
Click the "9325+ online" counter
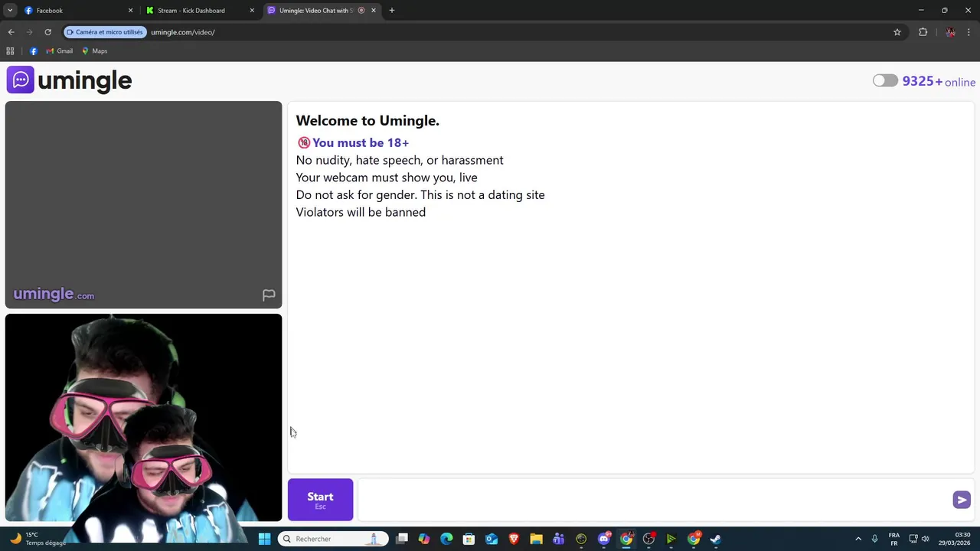click(x=939, y=81)
